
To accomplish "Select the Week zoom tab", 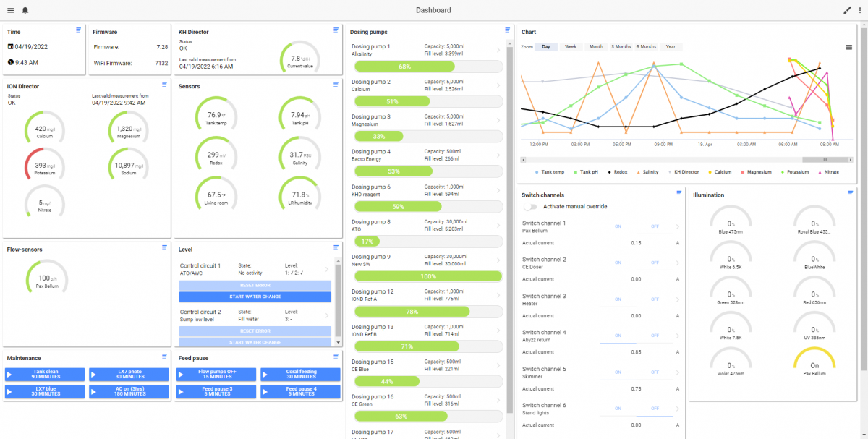I will pos(571,46).
